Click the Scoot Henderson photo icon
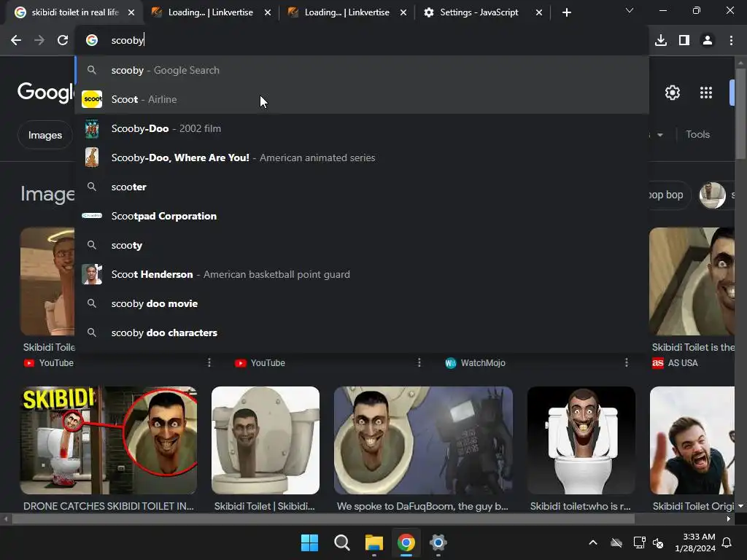747x560 pixels. (x=92, y=274)
